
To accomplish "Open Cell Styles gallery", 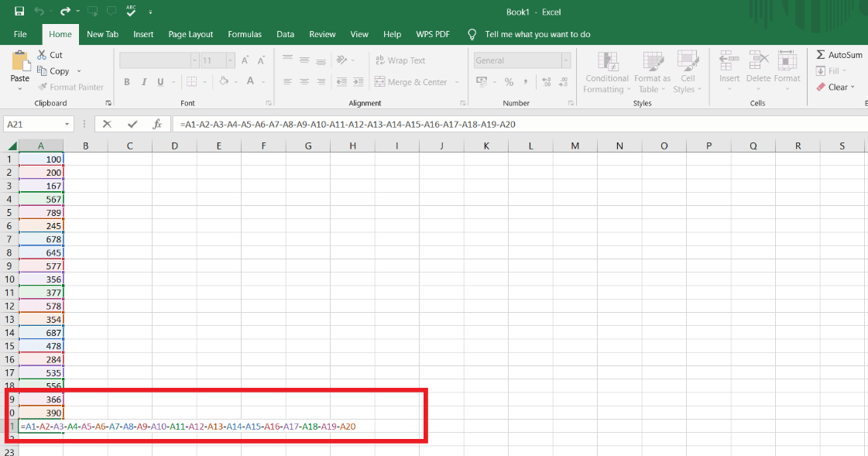I will 688,72.
